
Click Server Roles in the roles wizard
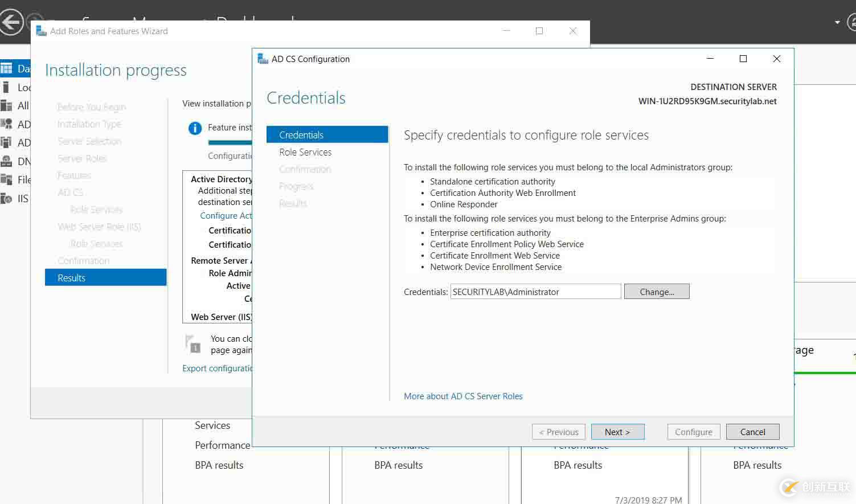82,158
